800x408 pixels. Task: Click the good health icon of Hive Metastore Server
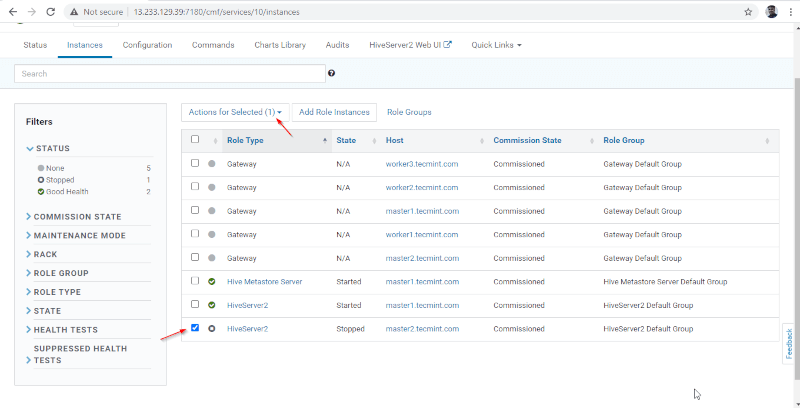(212, 281)
